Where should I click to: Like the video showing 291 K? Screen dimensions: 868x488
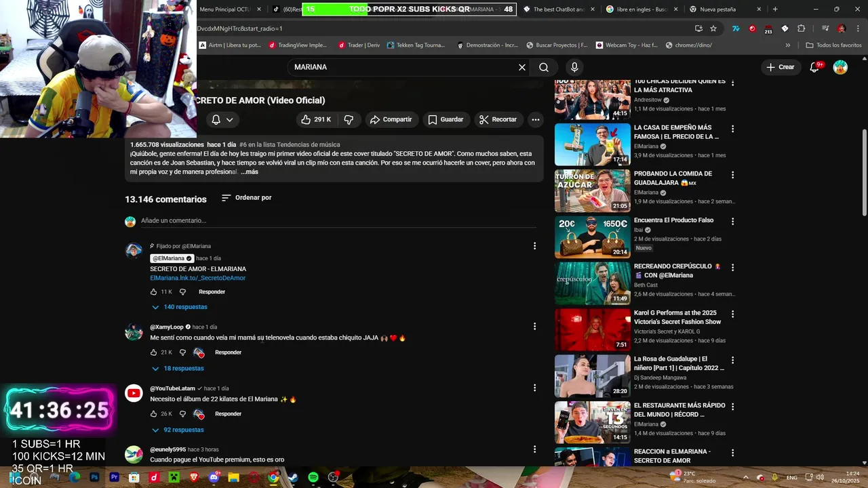point(317,119)
